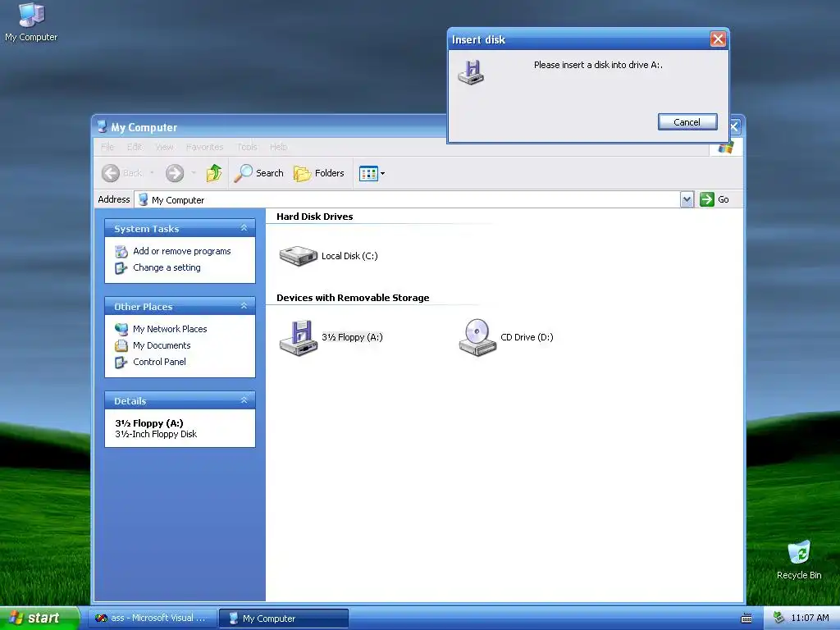The image size is (840, 630).
Task: Click the 11:07 AM taskbar clock
Action: [x=810, y=618]
